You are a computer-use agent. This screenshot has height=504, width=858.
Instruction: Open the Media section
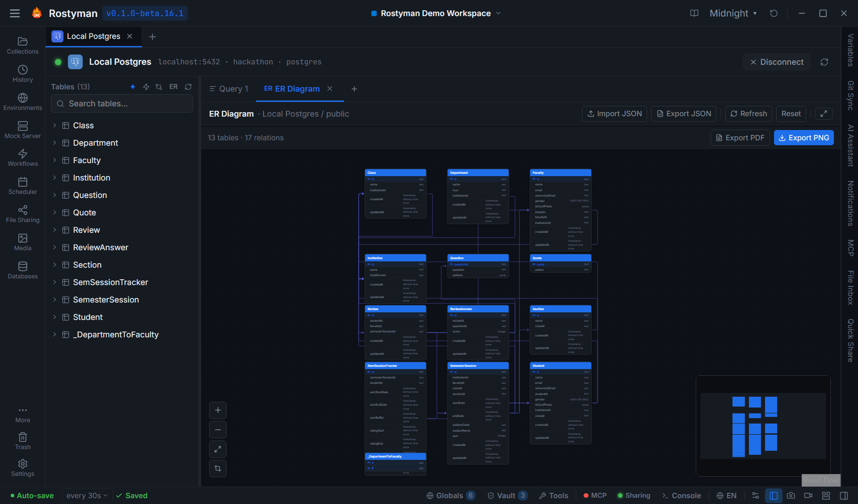click(23, 242)
